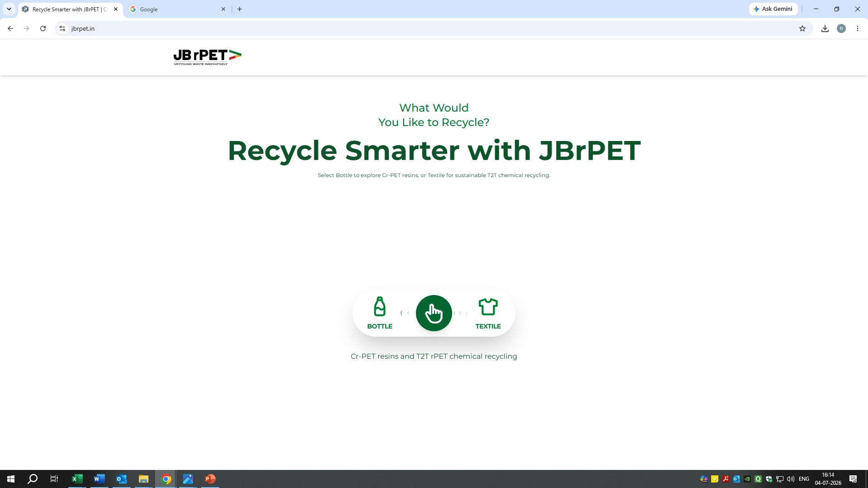Screen dimensions: 868x488
Task: Open the JBrPET logo homepage link
Action: pyautogui.click(x=208, y=57)
